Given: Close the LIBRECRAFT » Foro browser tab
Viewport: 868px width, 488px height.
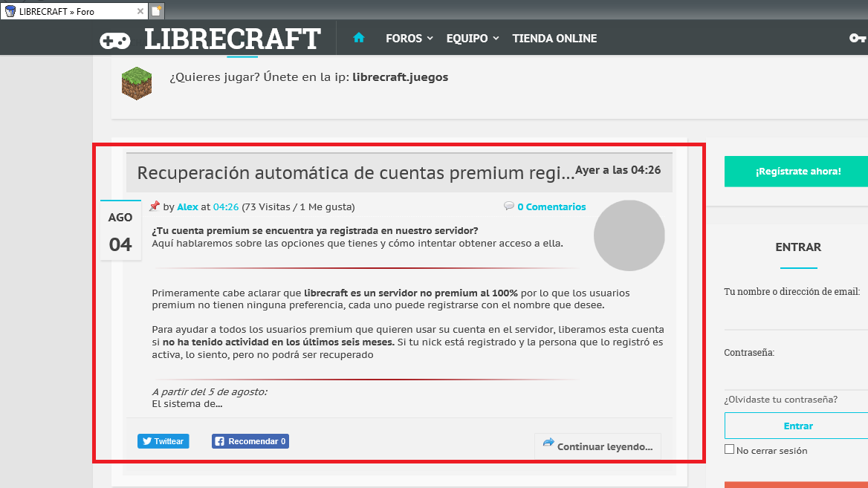Looking at the screenshot, I should coord(140,11).
